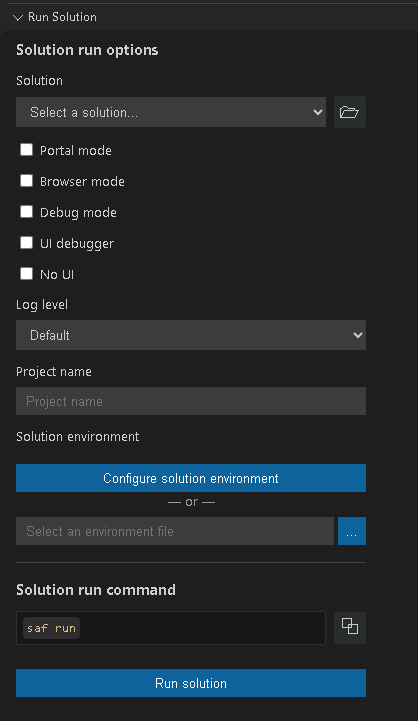Screen dimensions: 418x721
Task: Enable the No UI checkbox
Action: pyautogui.click(x=27, y=274)
